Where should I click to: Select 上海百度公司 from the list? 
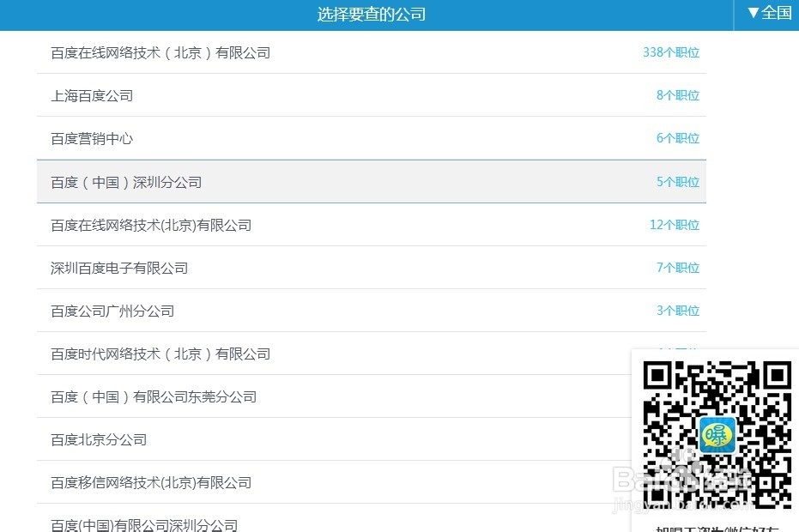coord(91,95)
